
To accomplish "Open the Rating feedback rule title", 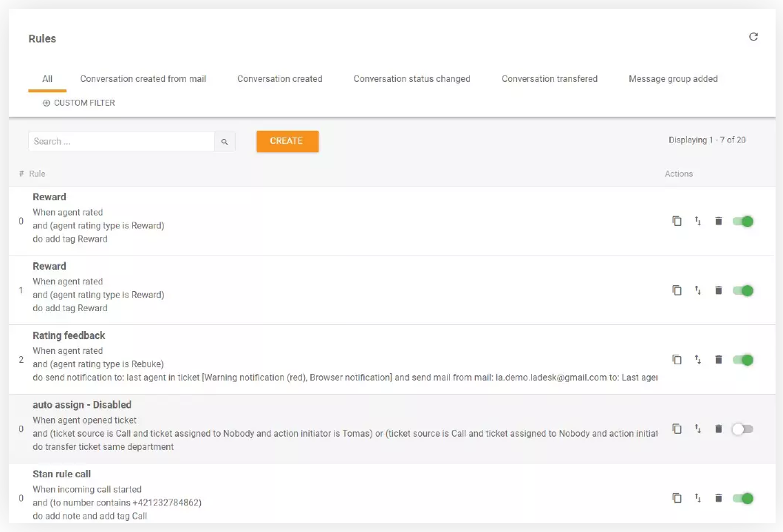I will click(69, 335).
